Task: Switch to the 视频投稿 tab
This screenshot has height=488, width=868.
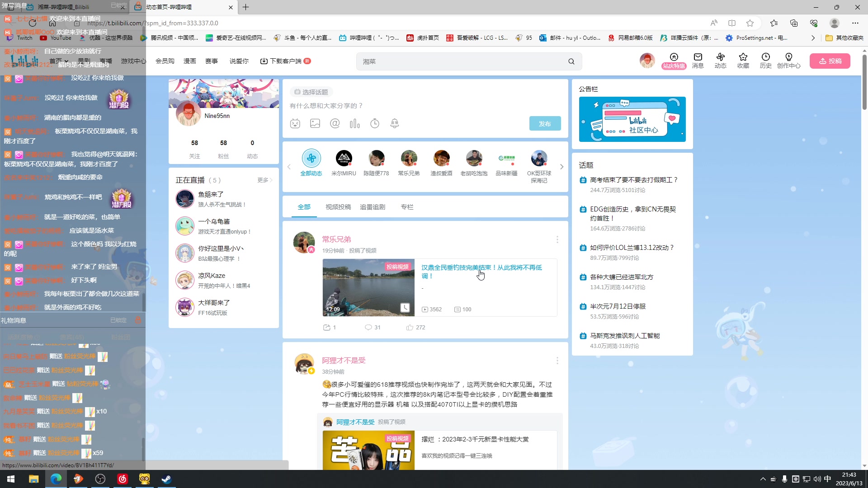Action: 338,207
